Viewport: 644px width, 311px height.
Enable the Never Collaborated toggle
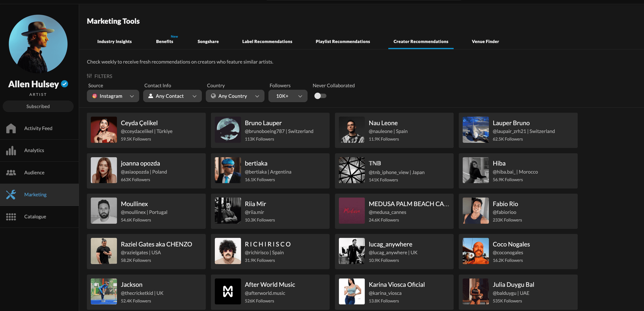pos(320,96)
